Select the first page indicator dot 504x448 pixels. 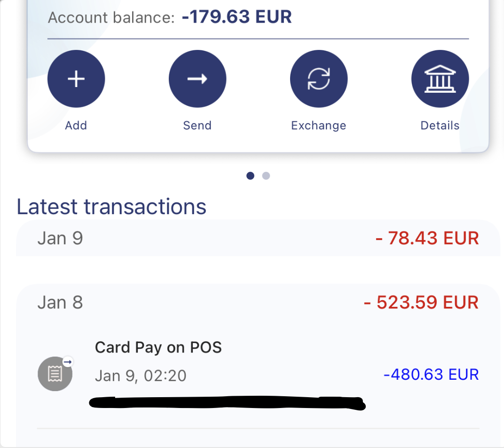click(x=251, y=176)
